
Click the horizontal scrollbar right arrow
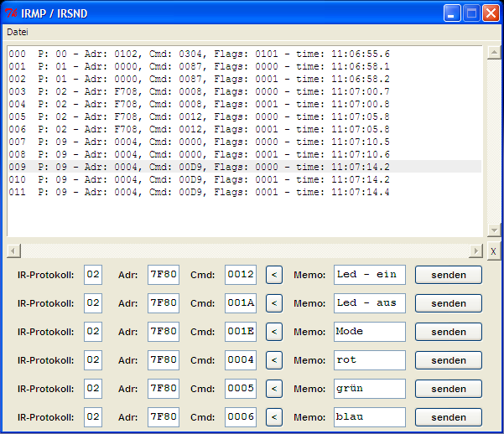tap(476, 251)
